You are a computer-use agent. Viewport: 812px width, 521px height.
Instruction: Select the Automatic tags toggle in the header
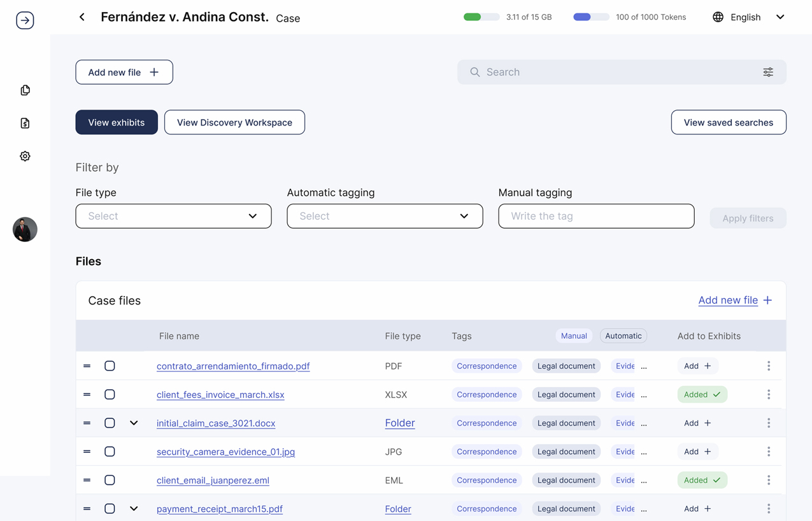coord(623,336)
